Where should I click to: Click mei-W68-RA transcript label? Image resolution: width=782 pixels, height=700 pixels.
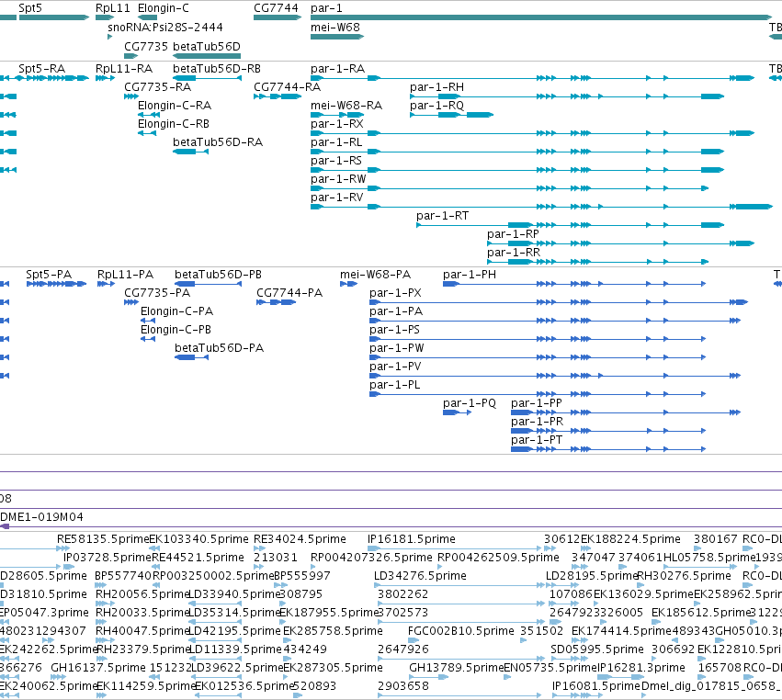click(346, 106)
